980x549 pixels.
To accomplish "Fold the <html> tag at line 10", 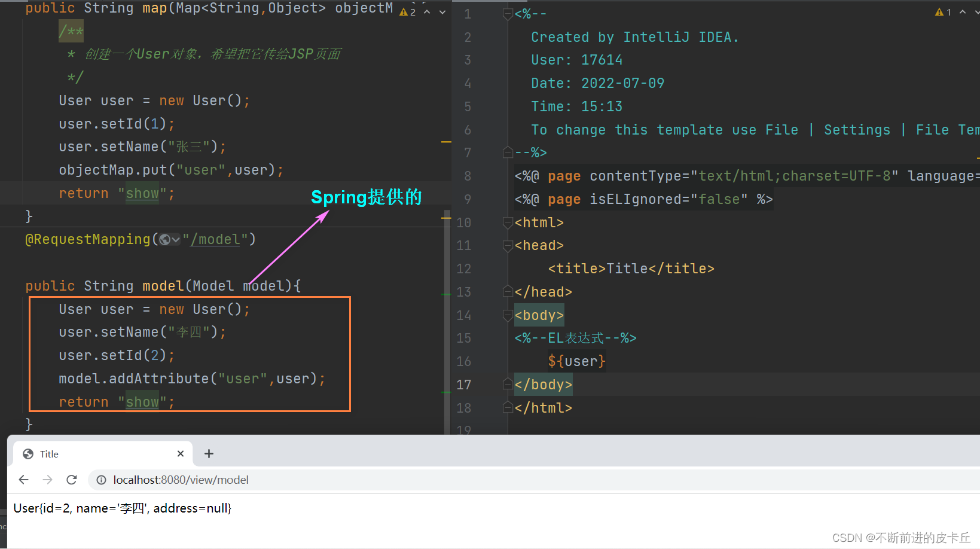I will 508,222.
